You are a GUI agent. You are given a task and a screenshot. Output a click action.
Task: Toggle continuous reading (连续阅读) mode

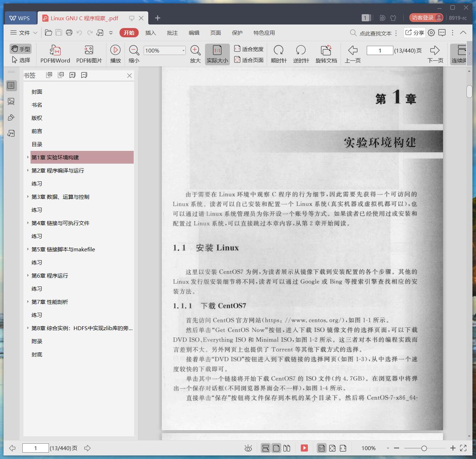[x=459, y=54]
